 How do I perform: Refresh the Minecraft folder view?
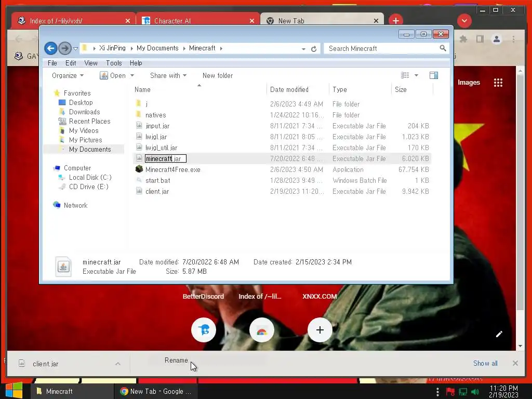point(314,49)
